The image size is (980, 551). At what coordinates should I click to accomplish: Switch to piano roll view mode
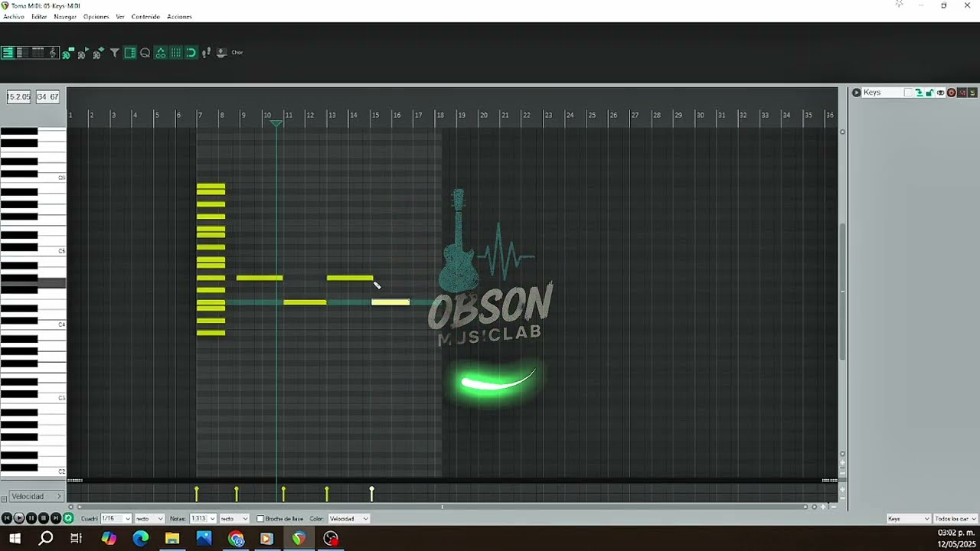(8, 53)
